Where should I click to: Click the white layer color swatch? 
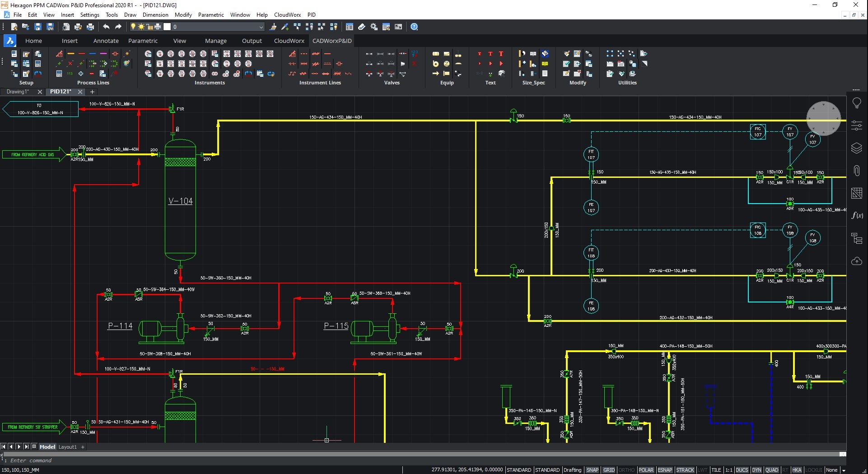[x=167, y=27]
